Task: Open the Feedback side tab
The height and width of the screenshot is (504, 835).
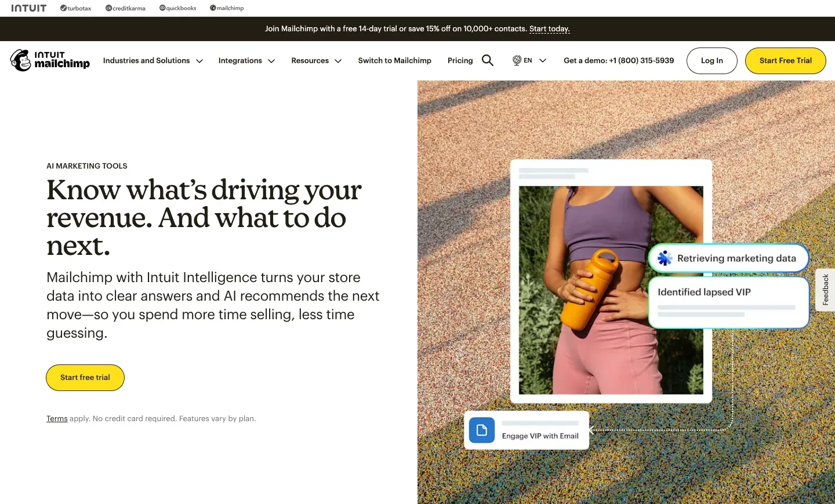Action: coord(826,290)
